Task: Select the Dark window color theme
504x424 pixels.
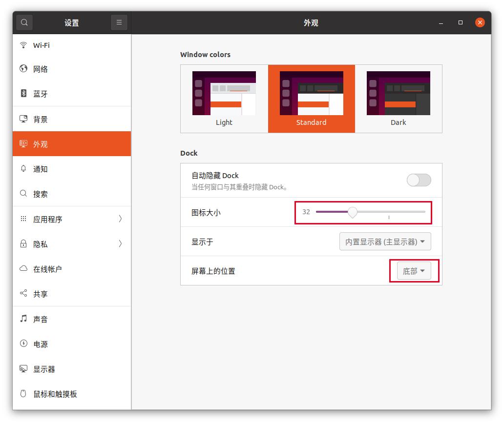Action: click(x=398, y=98)
